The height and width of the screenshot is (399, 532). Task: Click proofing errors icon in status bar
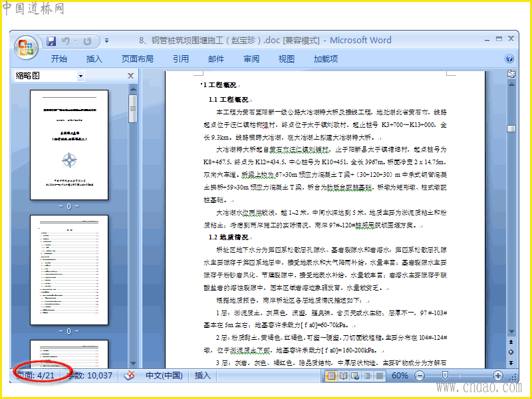(129, 376)
